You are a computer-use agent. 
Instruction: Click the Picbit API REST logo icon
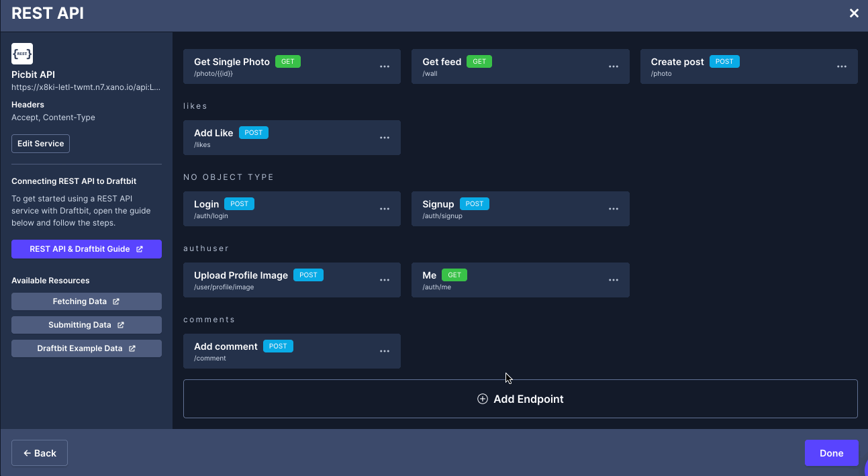coord(22,54)
